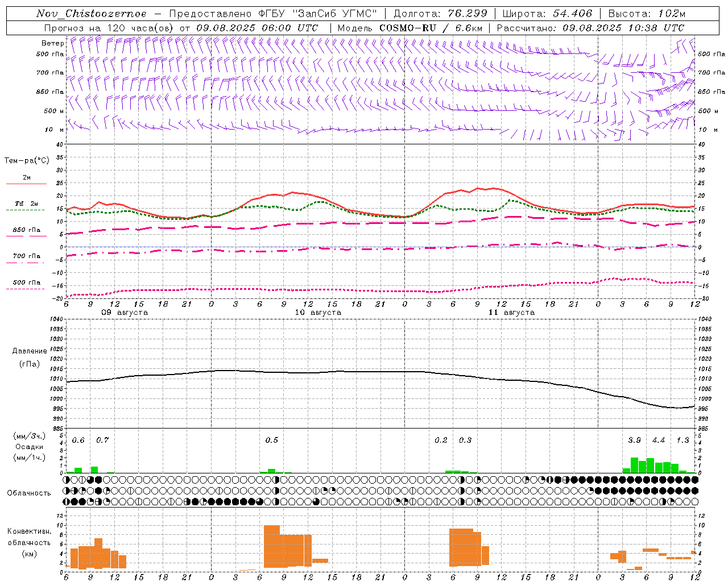The image size is (728, 582).
Task: Click the red '2м' temperature legend line
Action: click(x=26, y=184)
